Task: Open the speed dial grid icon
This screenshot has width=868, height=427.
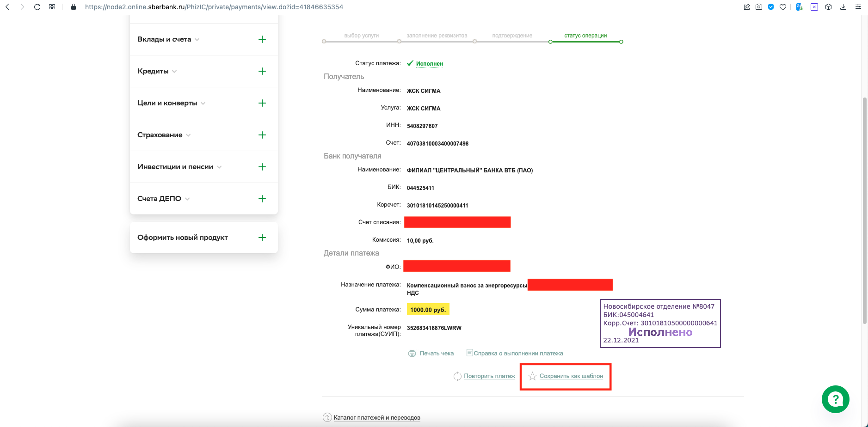Action: tap(52, 7)
